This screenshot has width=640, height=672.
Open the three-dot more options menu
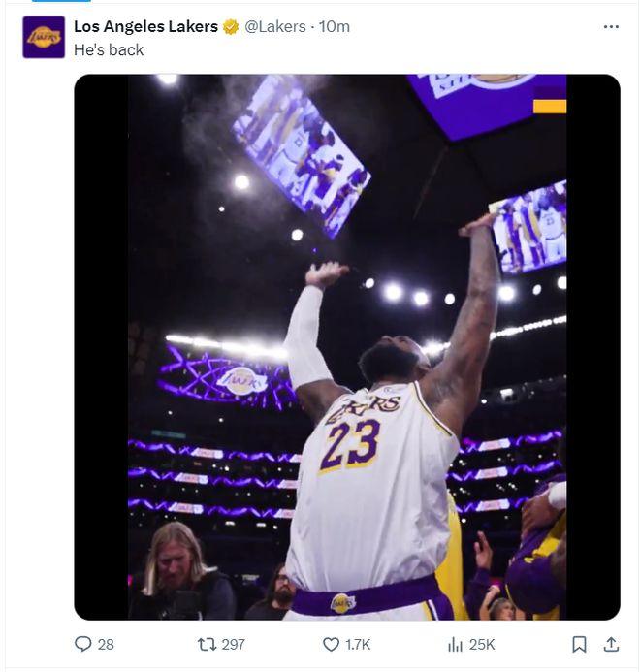tap(611, 26)
